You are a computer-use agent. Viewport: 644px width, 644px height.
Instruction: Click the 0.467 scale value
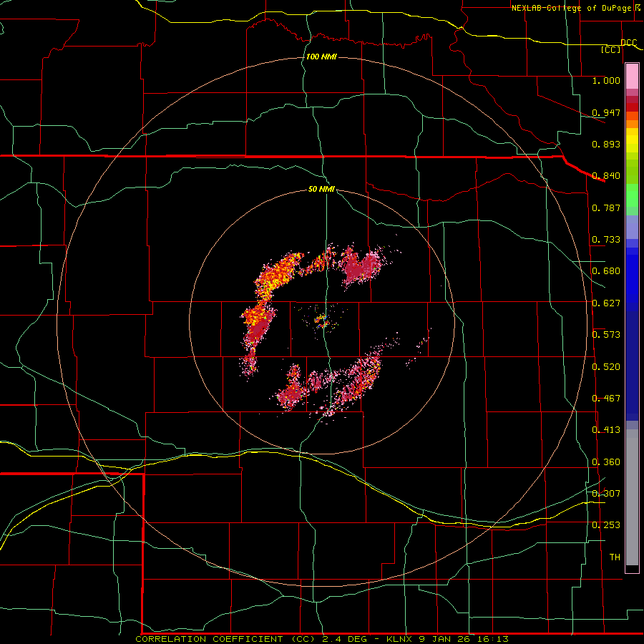click(x=606, y=399)
